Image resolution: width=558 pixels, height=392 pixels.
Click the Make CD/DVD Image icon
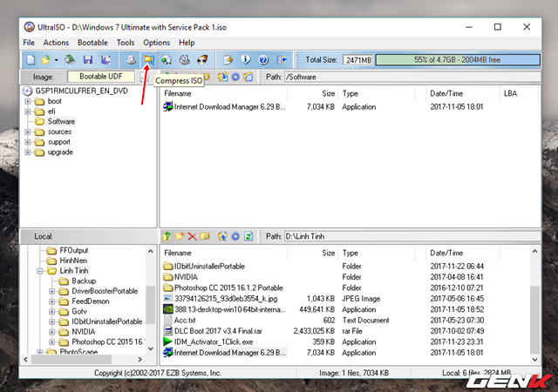tap(131, 59)
